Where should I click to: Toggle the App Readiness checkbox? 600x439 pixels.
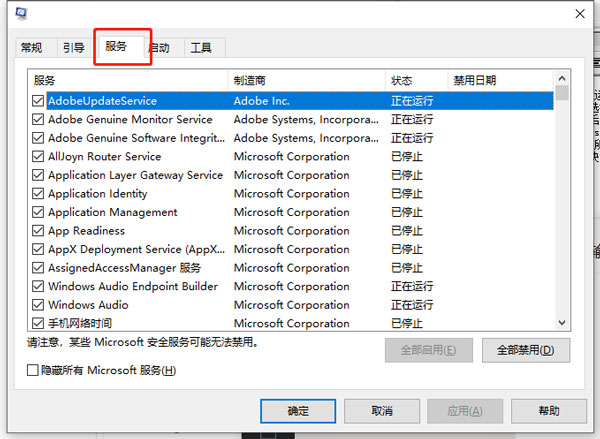pos(38,231)
